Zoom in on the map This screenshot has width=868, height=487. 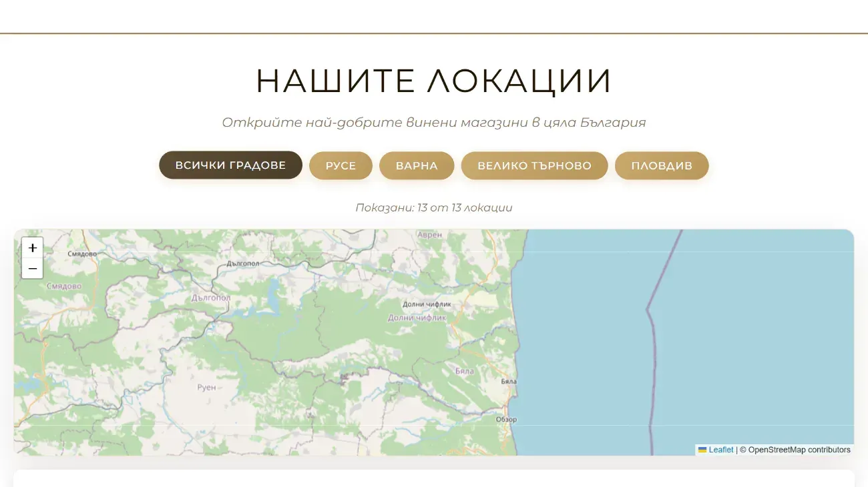click(33, 248)
